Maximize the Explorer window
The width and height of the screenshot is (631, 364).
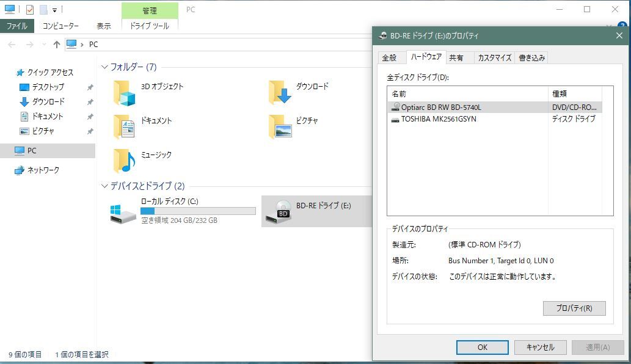587,9
